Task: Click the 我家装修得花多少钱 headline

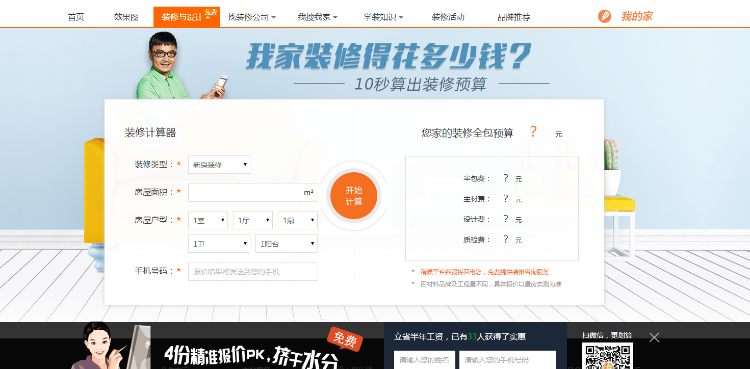Action: tap(388, 56)
